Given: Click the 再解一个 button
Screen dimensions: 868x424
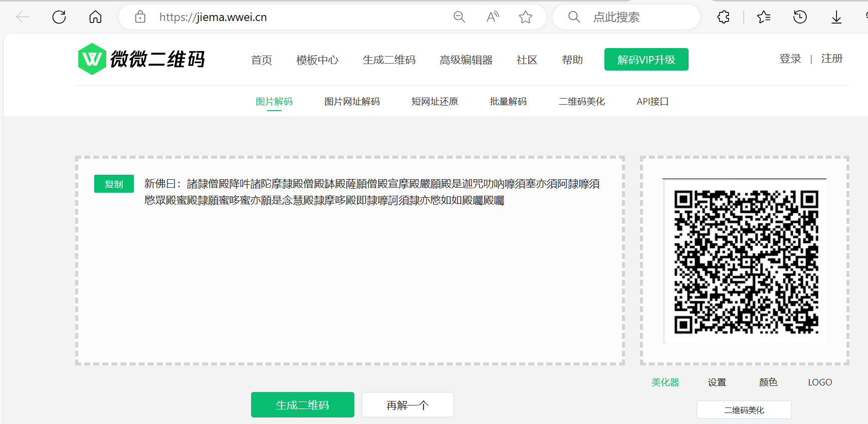Looking at the screenshot, I should coord(407,404).
